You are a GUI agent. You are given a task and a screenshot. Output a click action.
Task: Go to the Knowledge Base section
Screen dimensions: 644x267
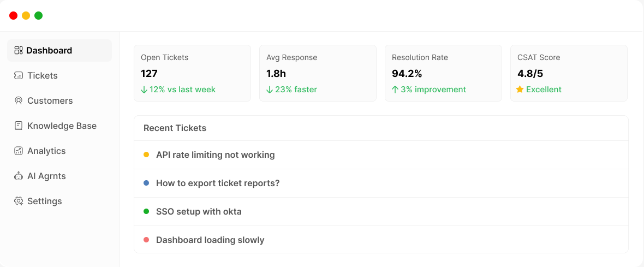click(x=62, y=126)
